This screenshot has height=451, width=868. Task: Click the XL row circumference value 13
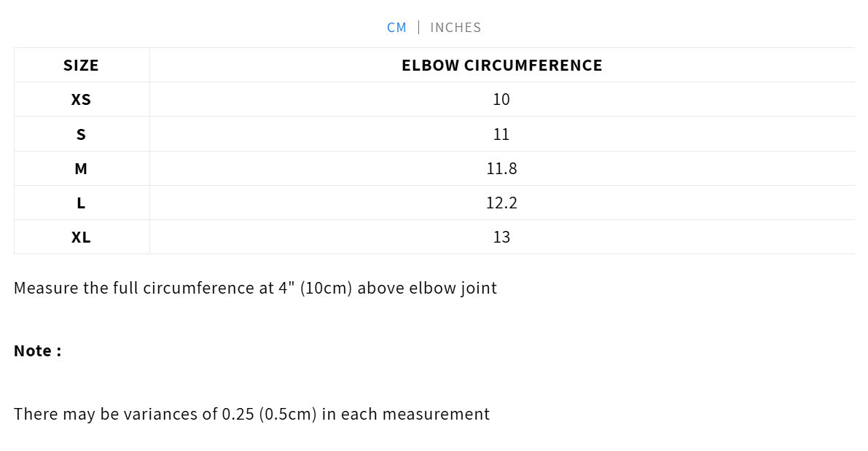501,238
